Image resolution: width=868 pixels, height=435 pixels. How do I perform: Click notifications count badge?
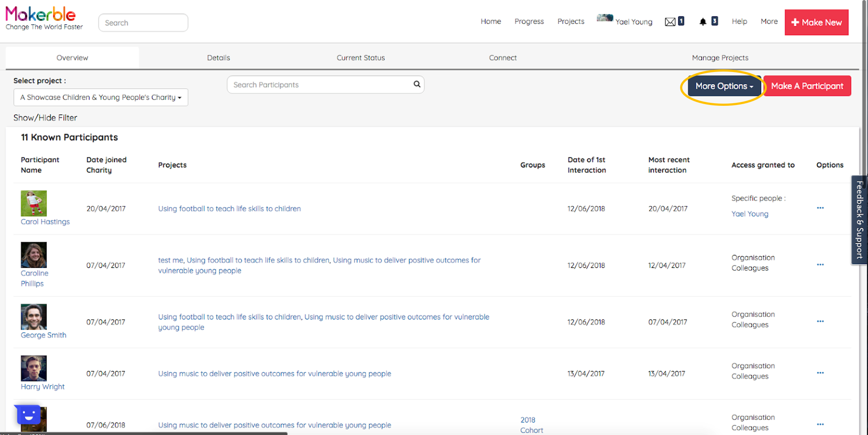click(714, 21)
